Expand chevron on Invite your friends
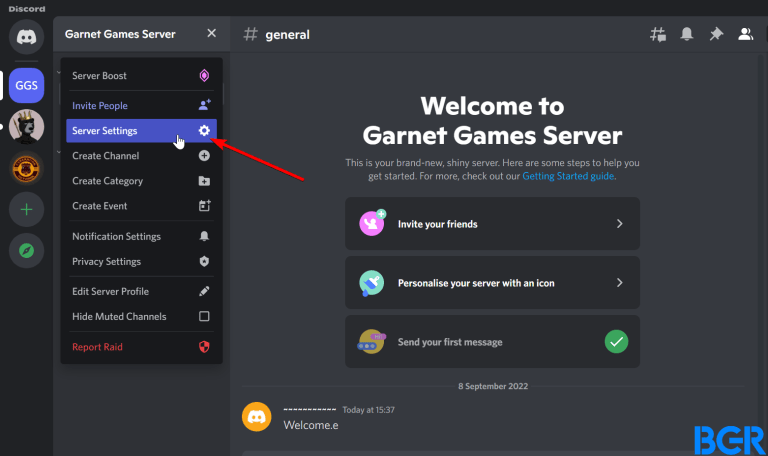The height and width of the screenshot is (456, 768). coord(620,223)
